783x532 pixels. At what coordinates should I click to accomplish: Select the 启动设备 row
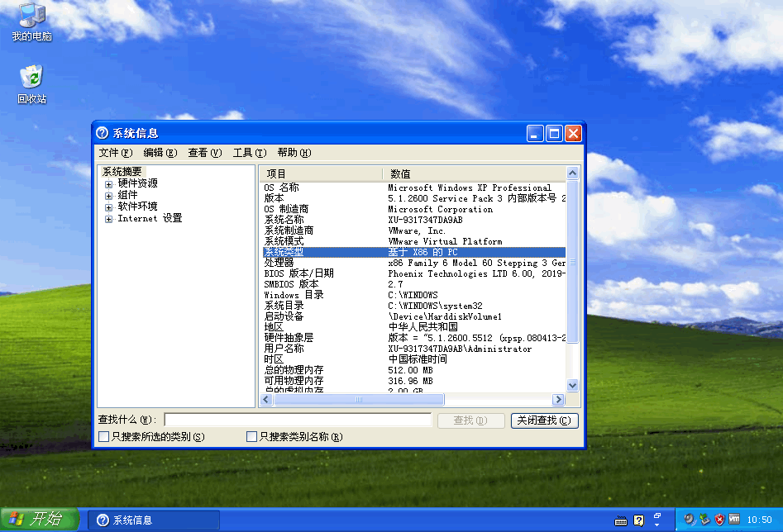[414, 317]
